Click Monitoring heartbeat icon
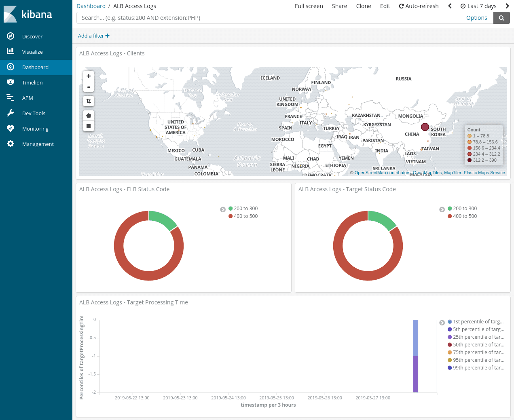The width and height of the screenshot is (514, 420). 11,128
